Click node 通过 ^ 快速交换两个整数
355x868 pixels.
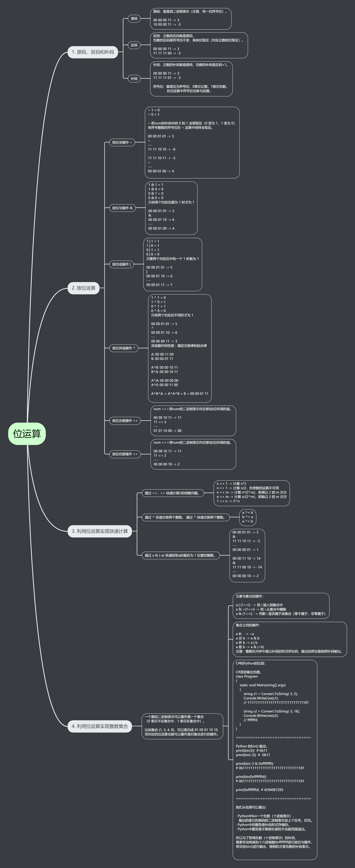click(x=186, y=517)
